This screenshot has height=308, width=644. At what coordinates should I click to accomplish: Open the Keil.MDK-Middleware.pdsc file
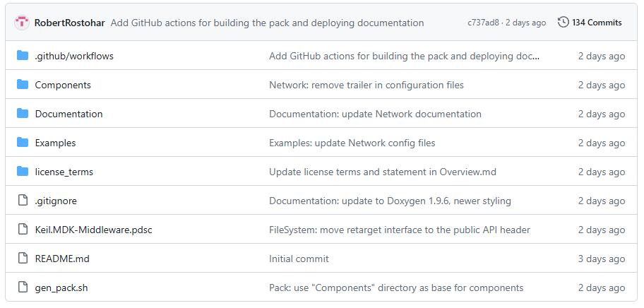tap(94, 230)
